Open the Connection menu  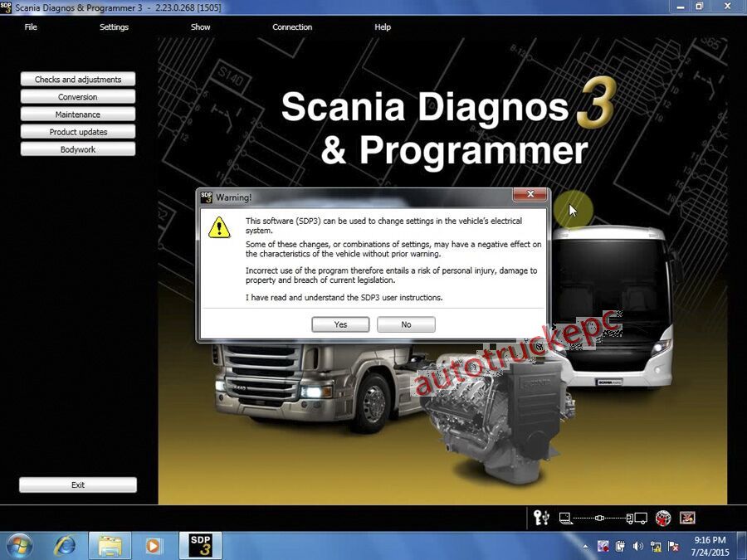(292, 27)
